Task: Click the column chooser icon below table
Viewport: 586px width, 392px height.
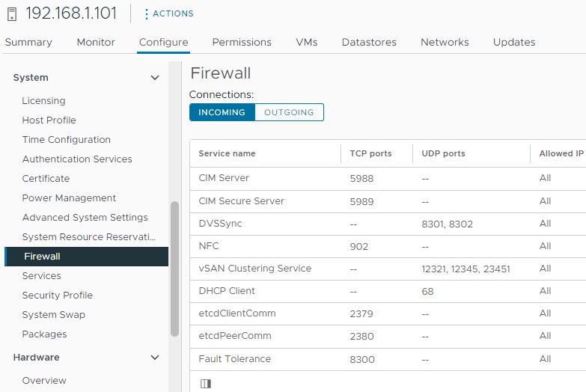Action: 206,383
